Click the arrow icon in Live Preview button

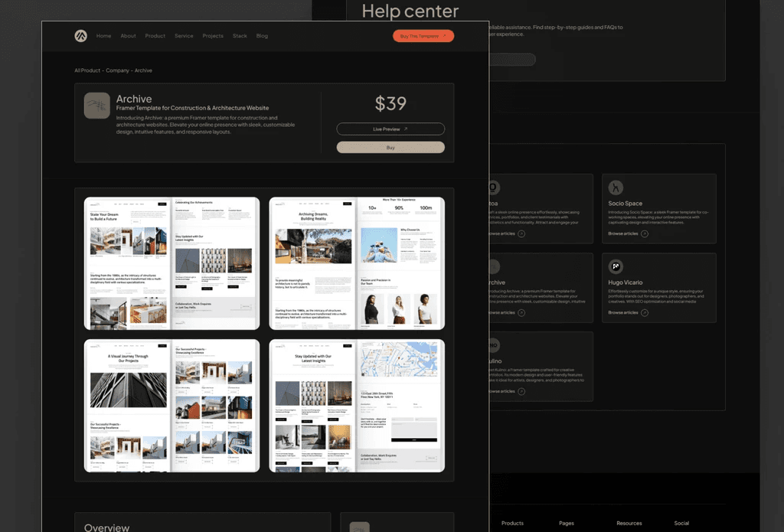pyautogui.click(x=406, y=129)
